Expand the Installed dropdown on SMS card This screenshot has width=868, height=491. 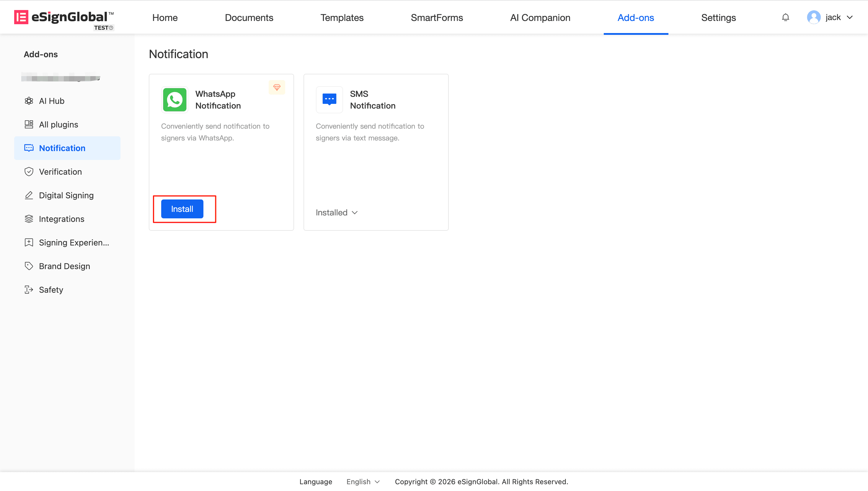click(x=336, y=212)
